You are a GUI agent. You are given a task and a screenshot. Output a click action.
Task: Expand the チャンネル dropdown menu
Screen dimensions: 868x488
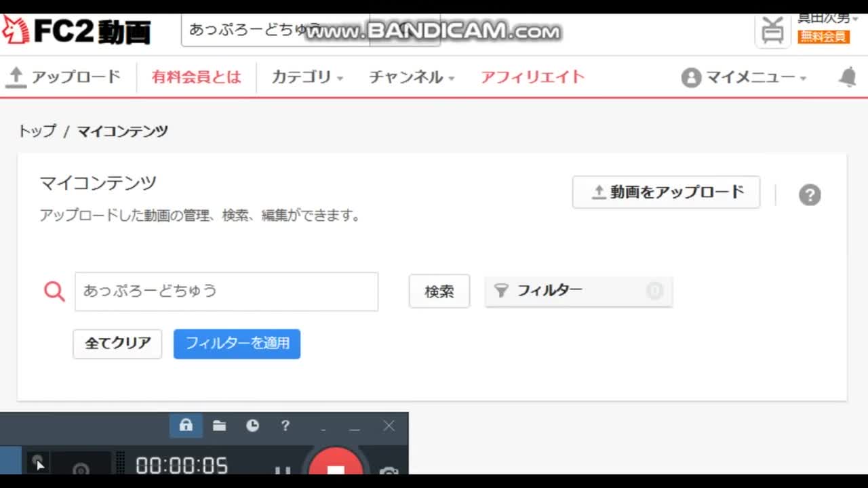click(x=412, y=77)
